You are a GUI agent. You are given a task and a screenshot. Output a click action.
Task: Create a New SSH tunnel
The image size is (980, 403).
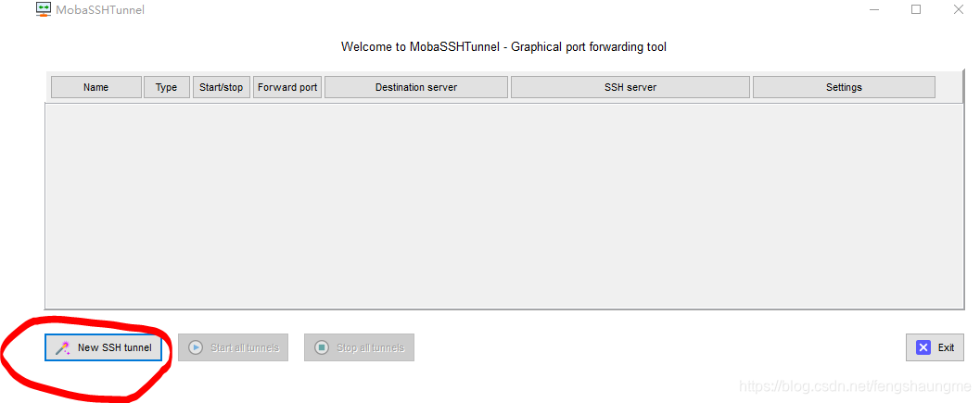[104, 347]
